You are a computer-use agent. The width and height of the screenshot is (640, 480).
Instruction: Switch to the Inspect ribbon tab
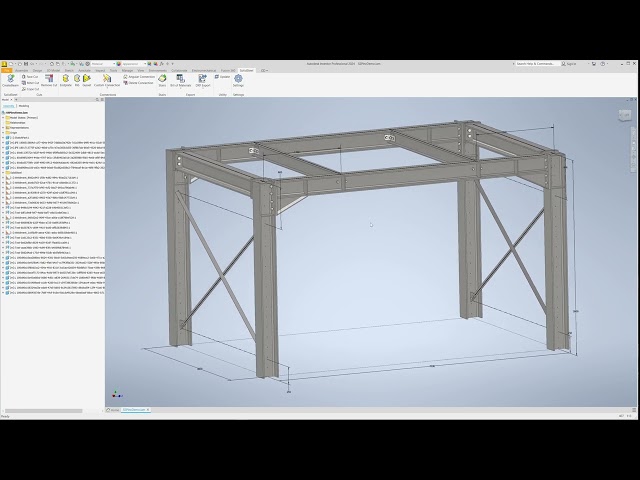coord(100,71)
